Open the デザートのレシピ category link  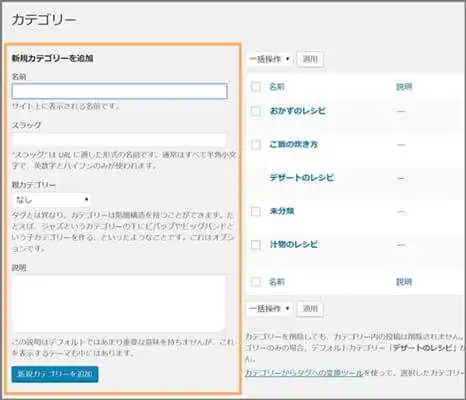tap(301, 178)
